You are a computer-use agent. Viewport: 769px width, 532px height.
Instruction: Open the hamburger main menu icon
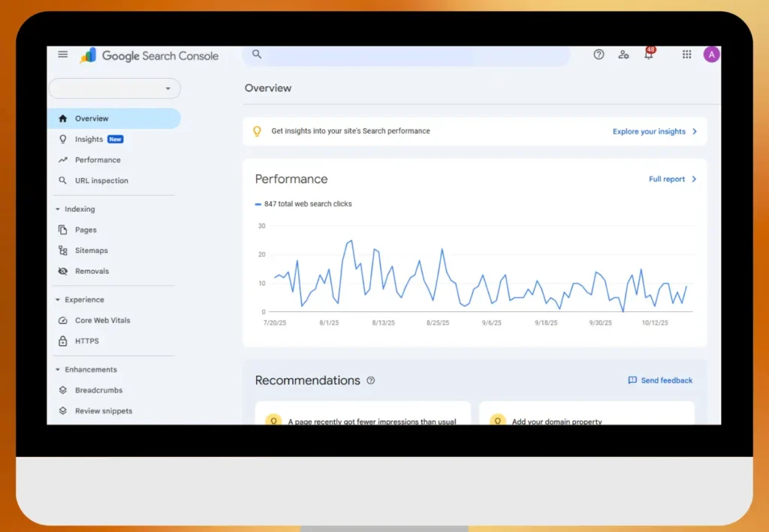tap(63, 54)
